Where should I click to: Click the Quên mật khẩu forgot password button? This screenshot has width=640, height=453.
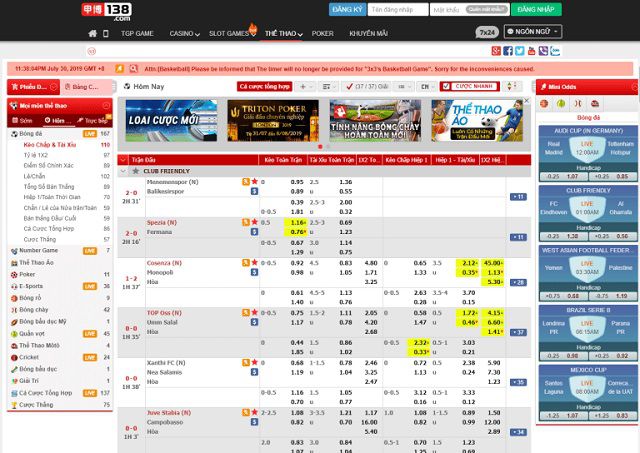487,9
